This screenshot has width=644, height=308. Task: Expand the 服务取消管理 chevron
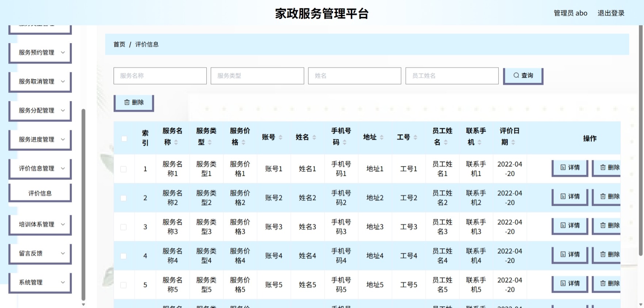click(63, 81)
